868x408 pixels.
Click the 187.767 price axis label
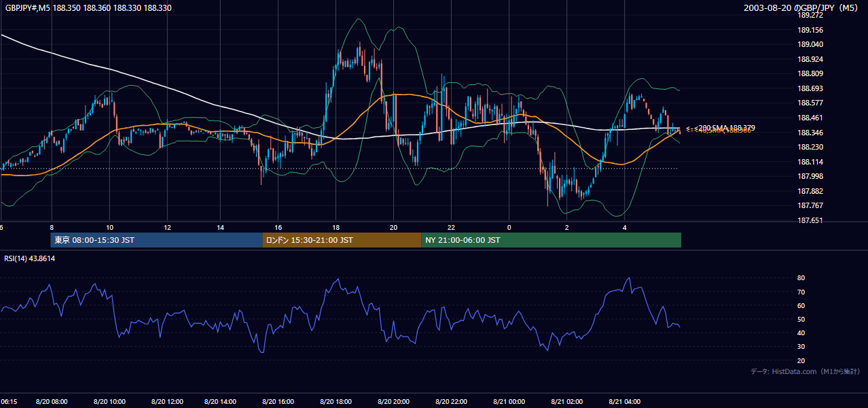[x=811, y=205]
